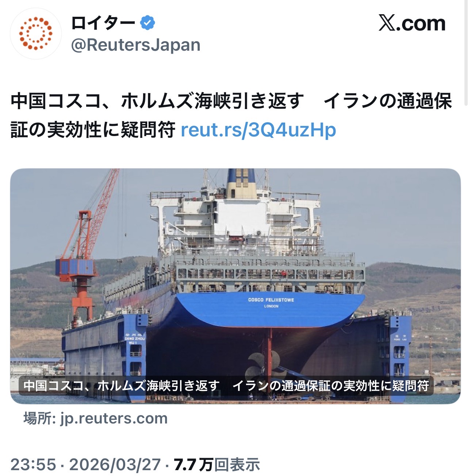Visit the jp.reuters.com source domain
This screenshot has height=476, width=471.
coord(114,418)
